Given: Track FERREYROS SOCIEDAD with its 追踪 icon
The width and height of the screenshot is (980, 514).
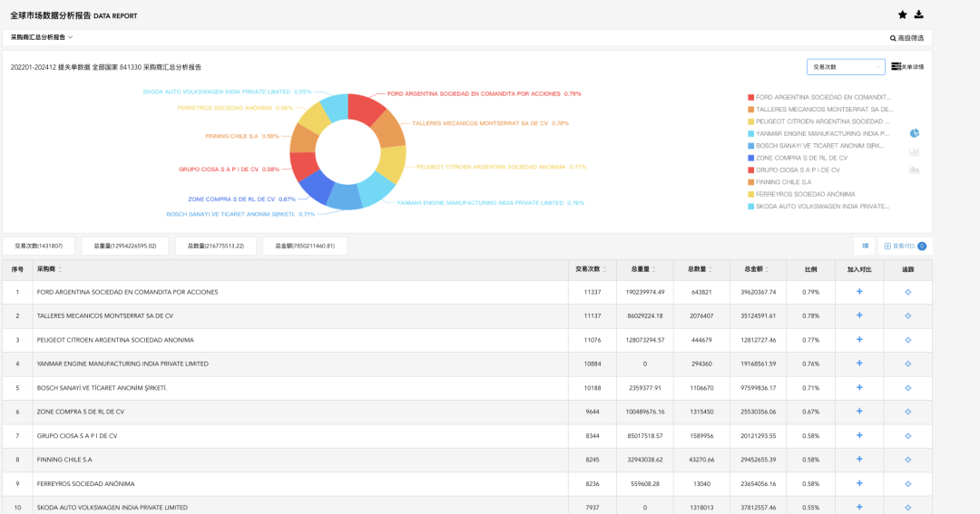Looking at the screenshot, I should click(x=908, y=484).
